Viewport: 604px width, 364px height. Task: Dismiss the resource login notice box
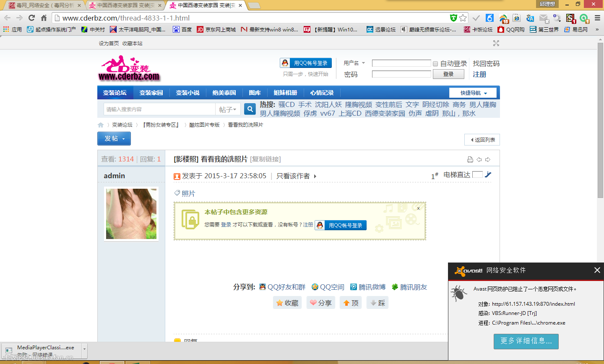(418, 208)
